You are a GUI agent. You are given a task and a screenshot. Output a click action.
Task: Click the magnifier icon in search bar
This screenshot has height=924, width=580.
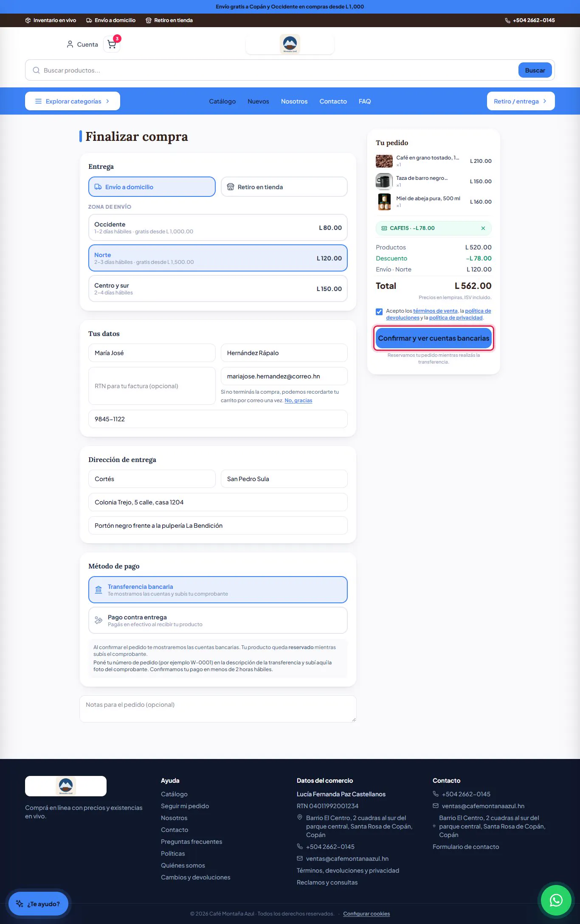point(37,70)
